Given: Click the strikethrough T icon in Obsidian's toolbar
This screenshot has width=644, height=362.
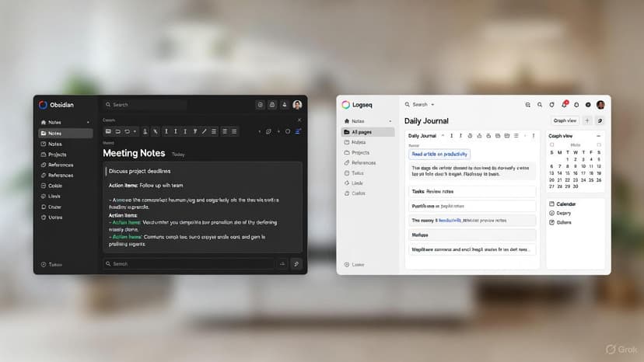Looking at the screenshot, I should tap(194, 131).
